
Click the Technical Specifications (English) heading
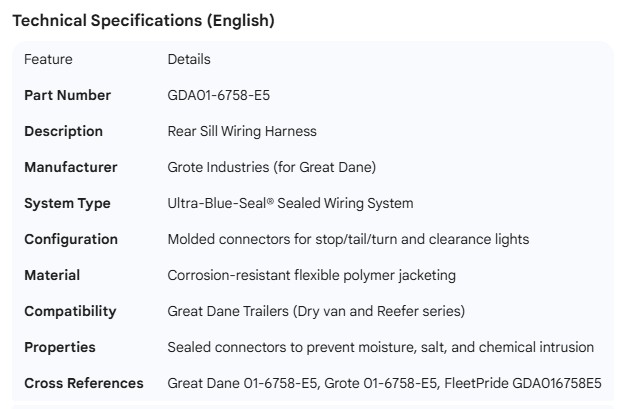pyautogui.click(x=143, y=20)
